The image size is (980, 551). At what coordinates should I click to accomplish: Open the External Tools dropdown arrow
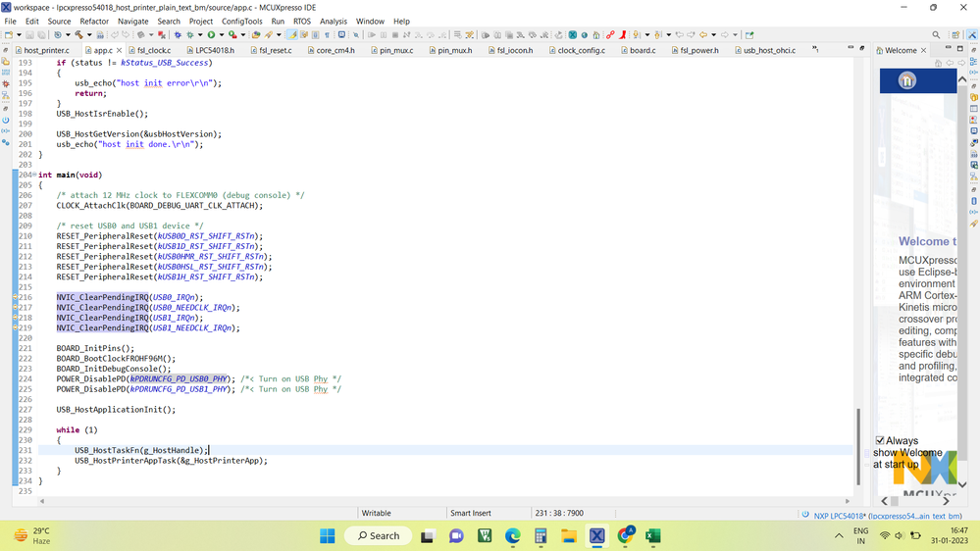pyautogui.click(x=243, y=35)
